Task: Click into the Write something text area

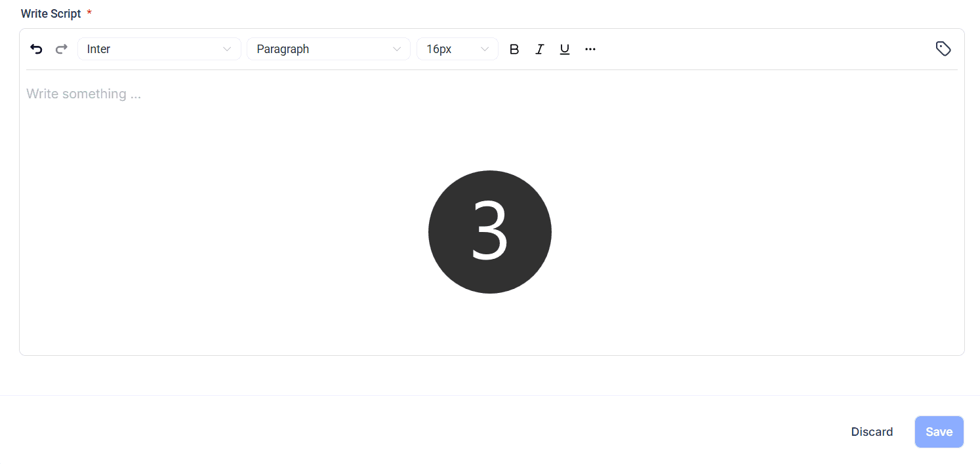Action: click(x=492, y=212)
